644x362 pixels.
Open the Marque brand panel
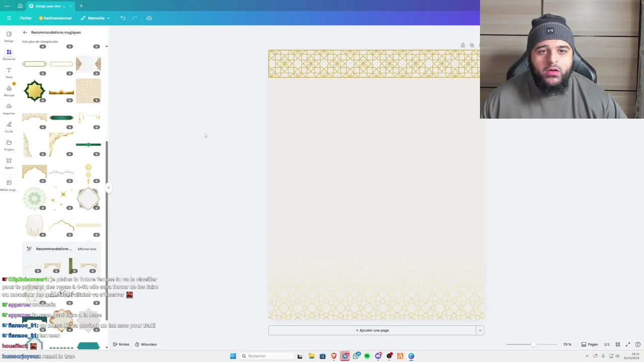click(x=9, y=91)
